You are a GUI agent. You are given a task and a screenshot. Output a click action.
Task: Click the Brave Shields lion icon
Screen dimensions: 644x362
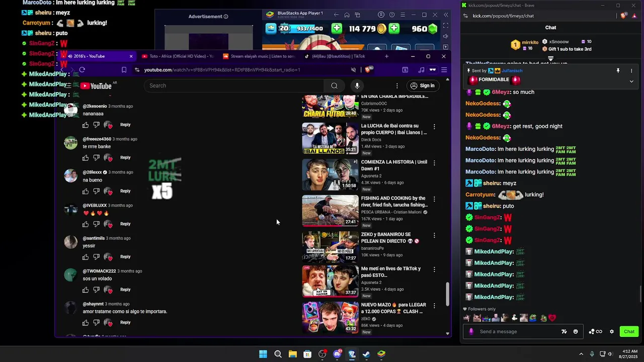click(x=369, y=70)
